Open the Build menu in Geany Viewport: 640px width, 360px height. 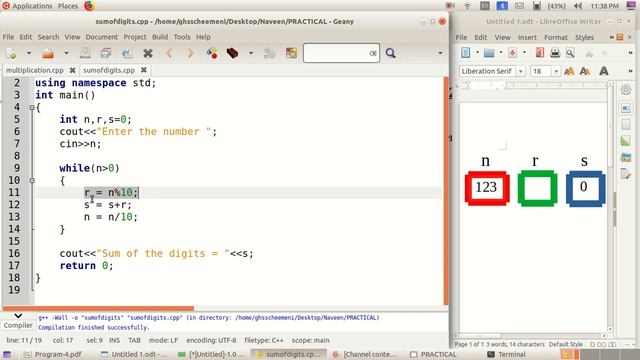pyautogui.click(x=160, y=37)
